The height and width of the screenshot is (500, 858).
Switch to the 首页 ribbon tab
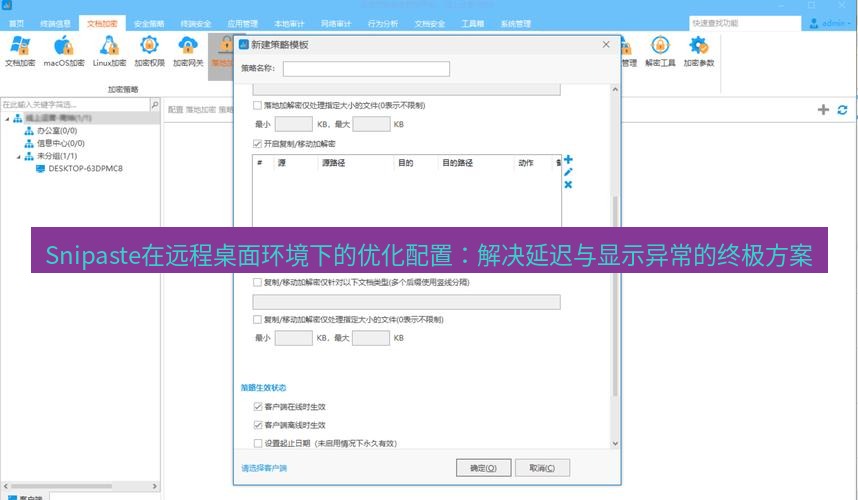click(16, 24)
